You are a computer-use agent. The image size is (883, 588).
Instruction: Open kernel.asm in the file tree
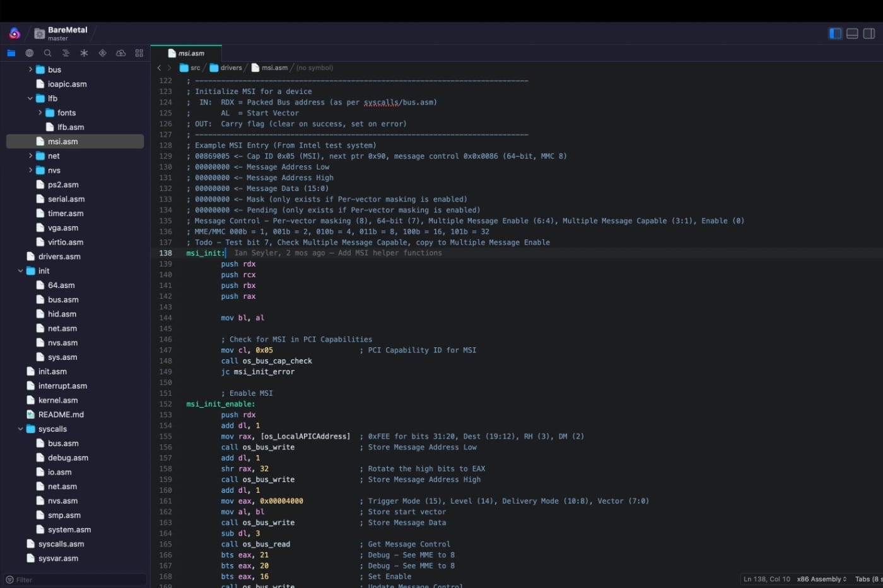click(x=57, y=400)
